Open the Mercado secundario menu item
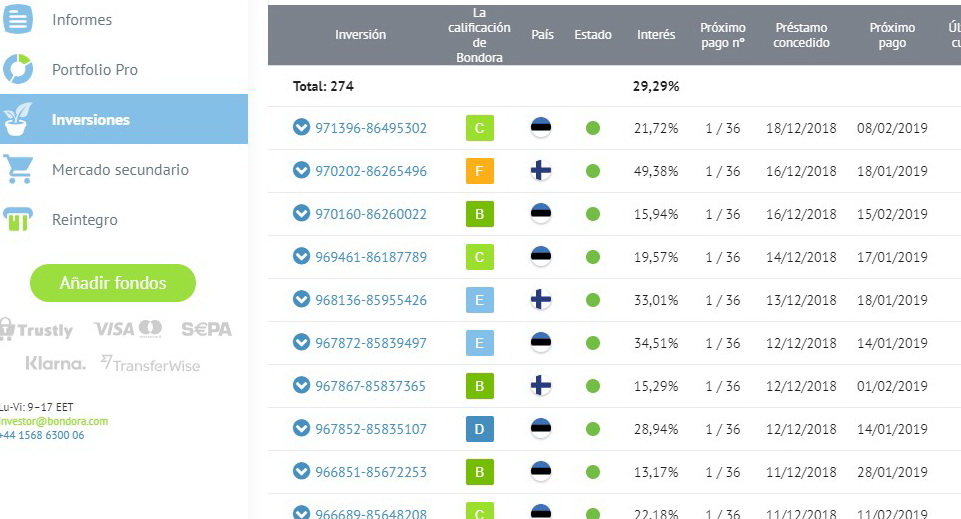The height and width of the screenshot is (519, 961). pos(120,170)
